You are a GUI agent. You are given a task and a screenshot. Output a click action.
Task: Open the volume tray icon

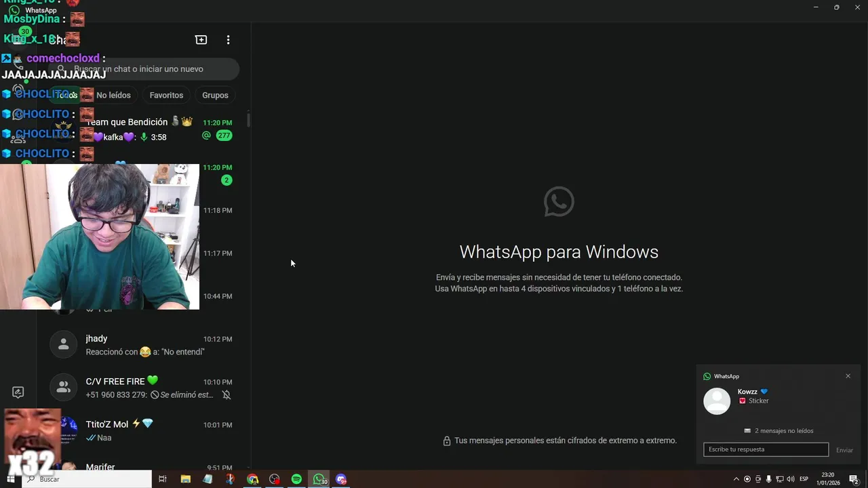click(790, 479)
